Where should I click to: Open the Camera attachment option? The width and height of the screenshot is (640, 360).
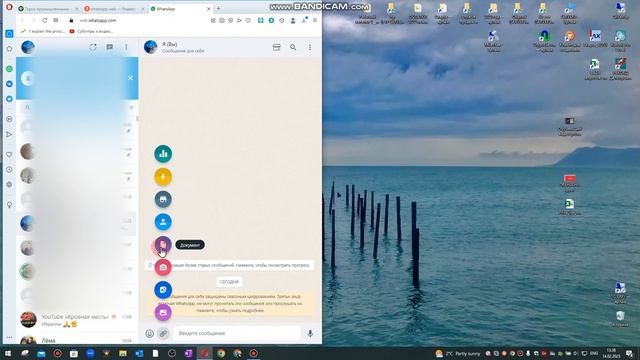[x=163, y=267]
